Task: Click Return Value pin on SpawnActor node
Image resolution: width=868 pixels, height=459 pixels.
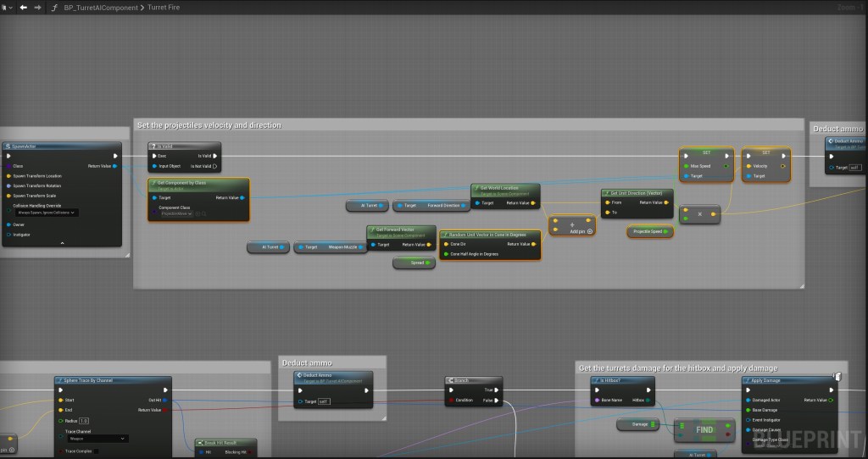Action: (x=114, y=166)
